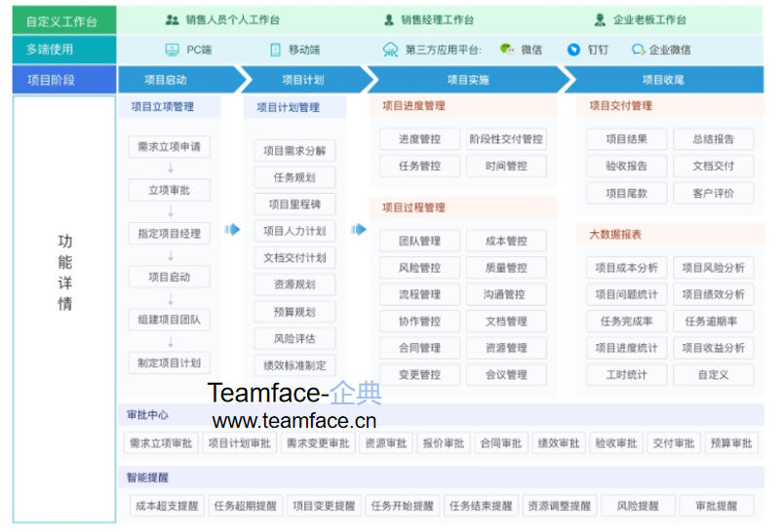
Task: Click the 立项审批 step
Action: point(170,190)
